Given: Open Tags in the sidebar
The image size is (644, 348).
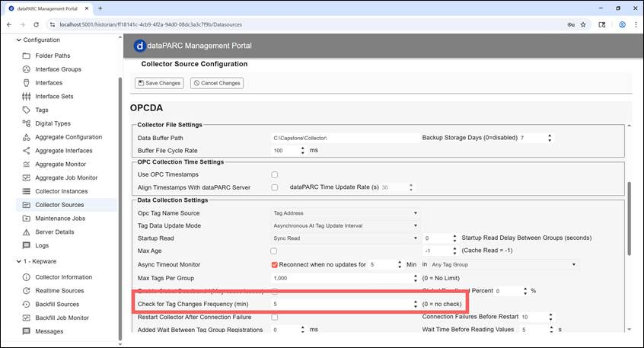Looking at the screenshot, I should point(41,110).
